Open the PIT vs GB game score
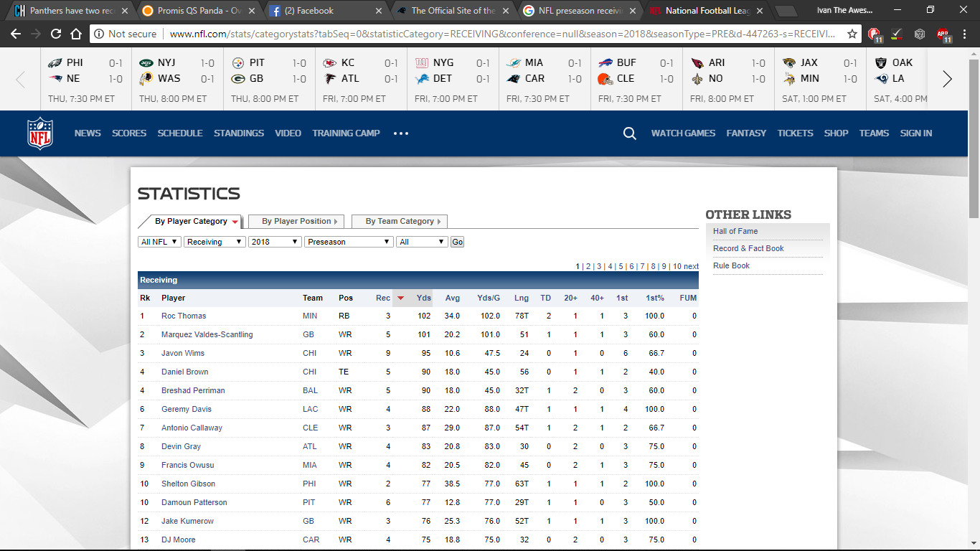Viewport: 980px width, 551px height. 269,79
